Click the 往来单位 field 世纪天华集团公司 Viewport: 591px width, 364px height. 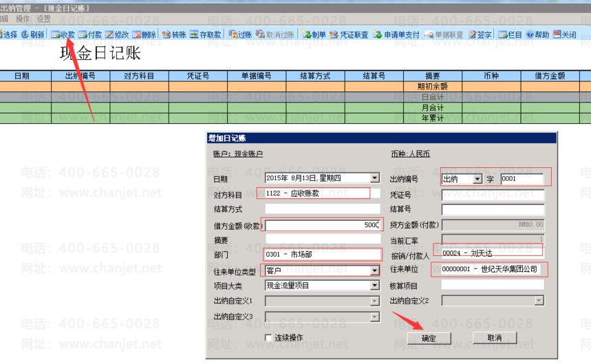491,269
